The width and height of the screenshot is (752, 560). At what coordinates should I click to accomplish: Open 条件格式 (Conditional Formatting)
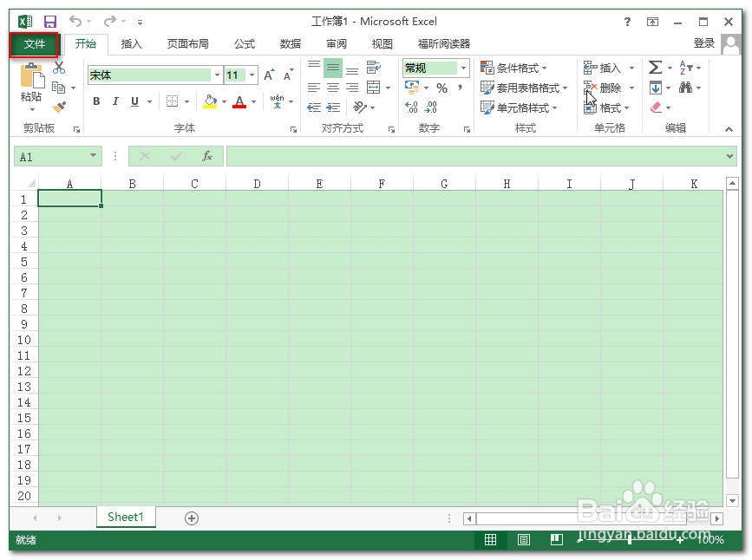(x=518, y=67)
